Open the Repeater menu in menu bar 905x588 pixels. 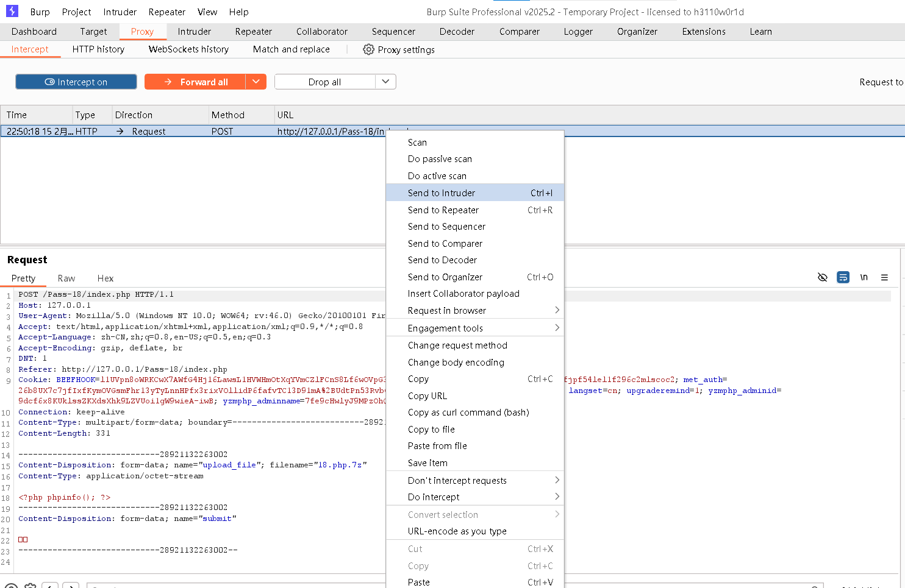pos(166,12)
